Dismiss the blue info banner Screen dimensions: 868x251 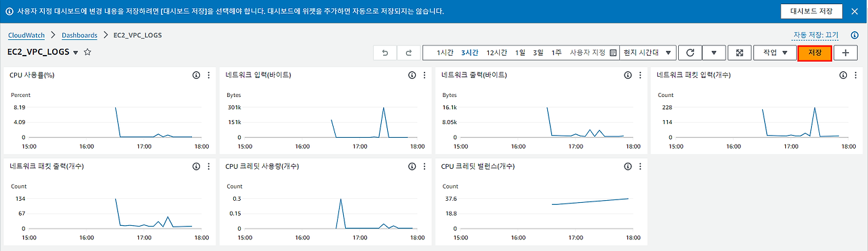pos(854,12)
